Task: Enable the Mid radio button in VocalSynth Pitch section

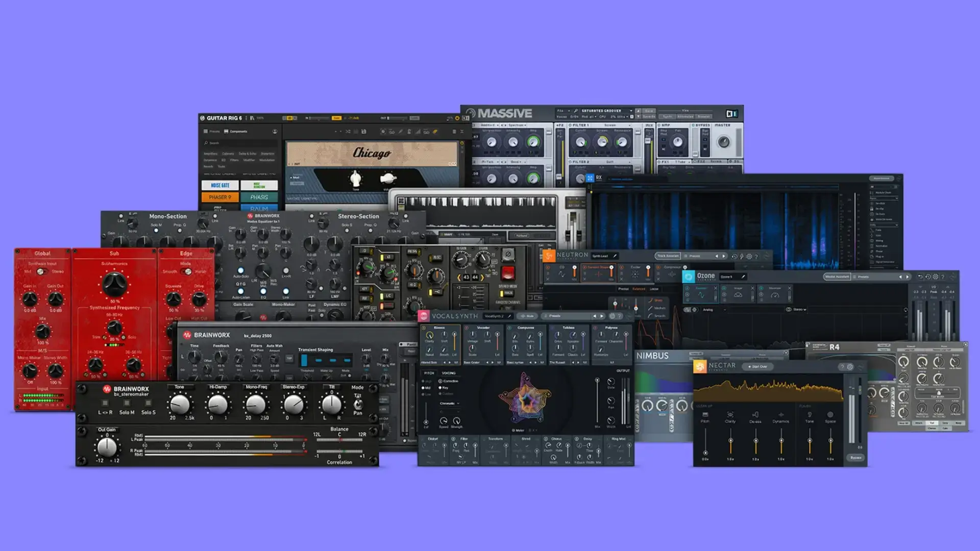Action: (423, 388)
